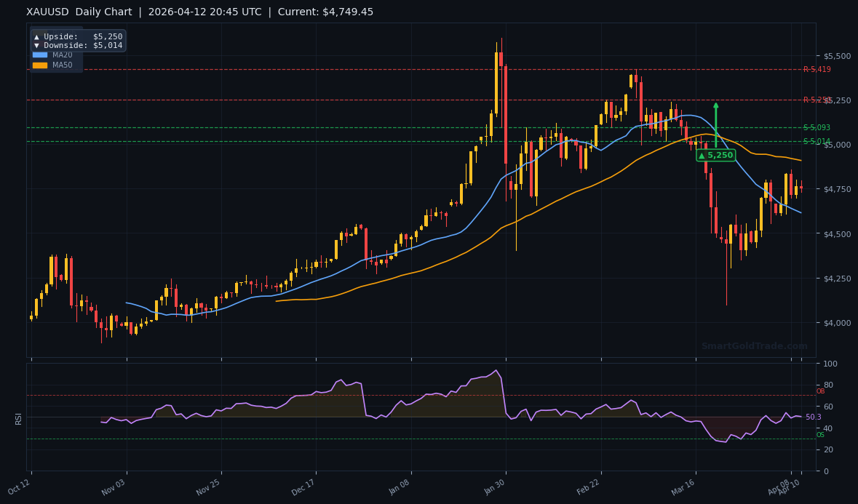Viewport: 858px width, 504px height.
Task: Click the blue MA20 color swatch
Action: point(40,55)
